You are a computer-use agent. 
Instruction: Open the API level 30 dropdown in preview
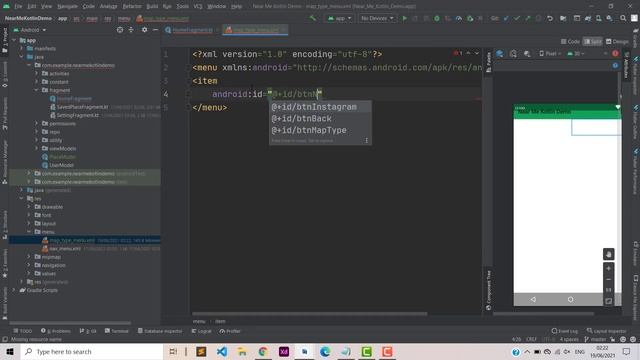576,54
